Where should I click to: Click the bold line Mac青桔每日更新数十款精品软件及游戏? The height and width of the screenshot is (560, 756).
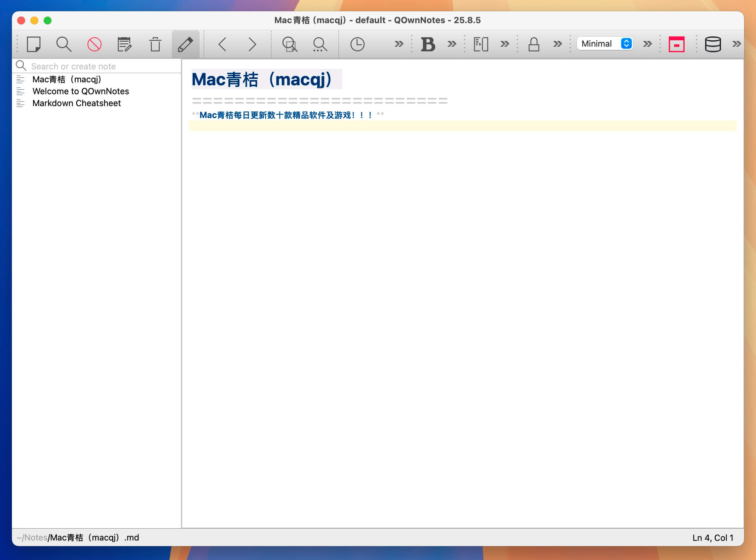[x=288, y=115]
